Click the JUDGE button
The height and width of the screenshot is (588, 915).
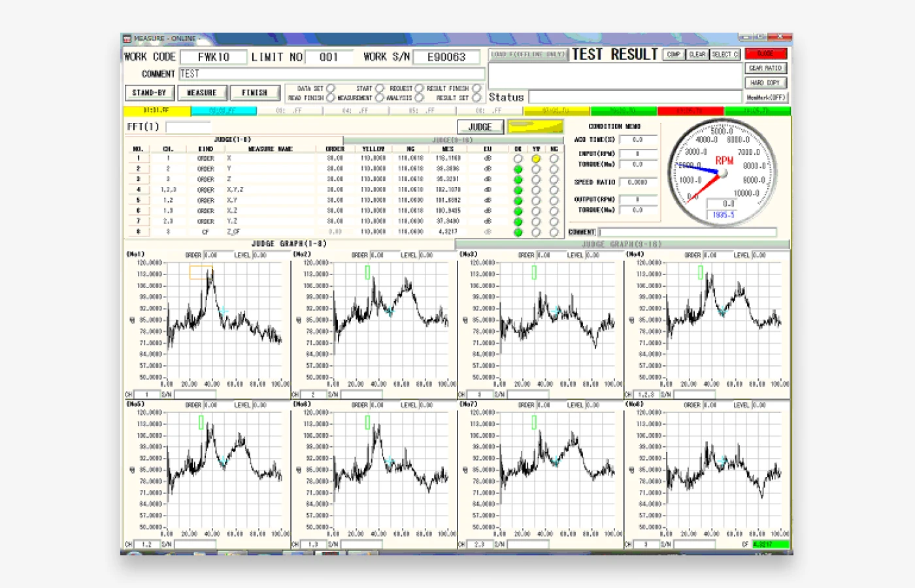pos(480,127)
